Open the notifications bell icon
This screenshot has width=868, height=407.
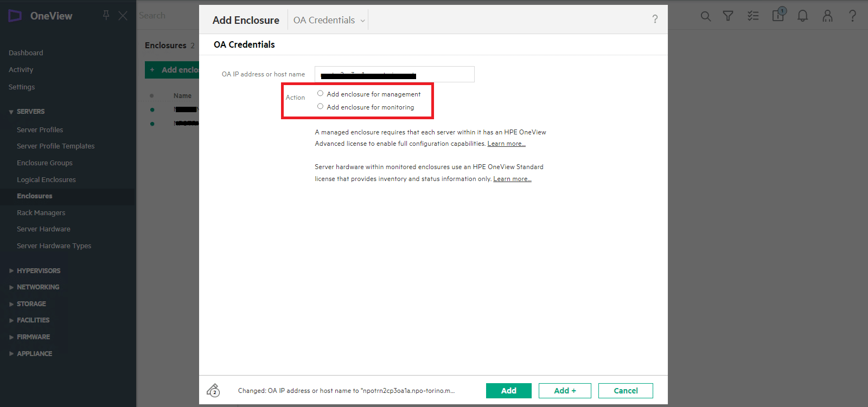802,16
